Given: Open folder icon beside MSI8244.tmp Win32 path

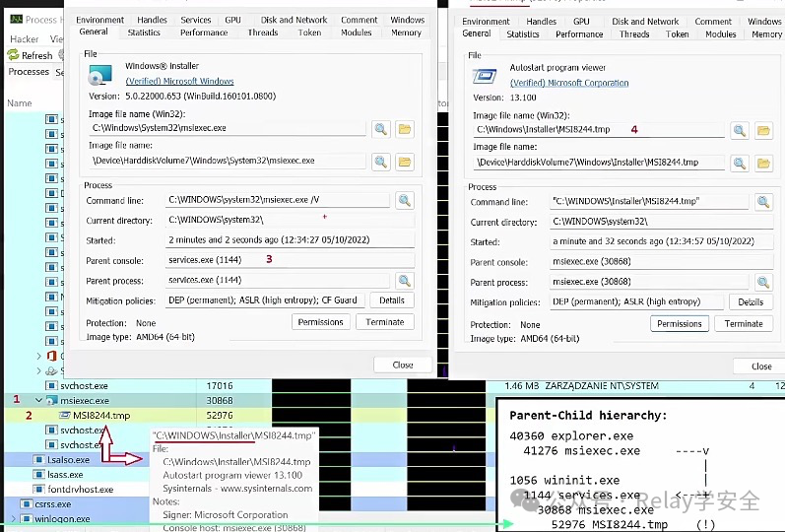Looking at the screenshot, I should click(763, 131).
